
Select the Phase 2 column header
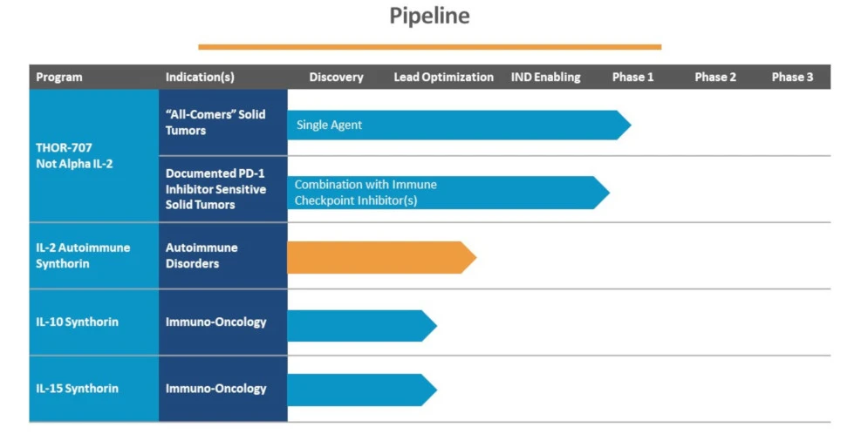tap(715, 78)
